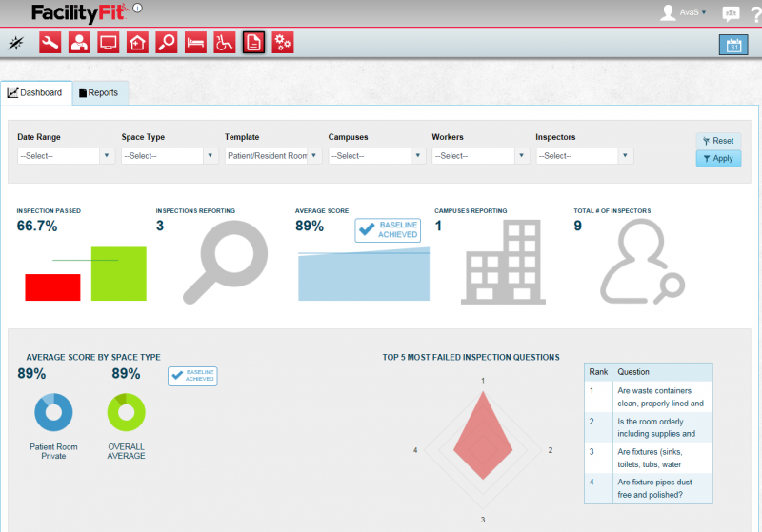Click 'Average Score By Space Type' heading
This screenshot has height=532, width=762.
pos(93,357)
